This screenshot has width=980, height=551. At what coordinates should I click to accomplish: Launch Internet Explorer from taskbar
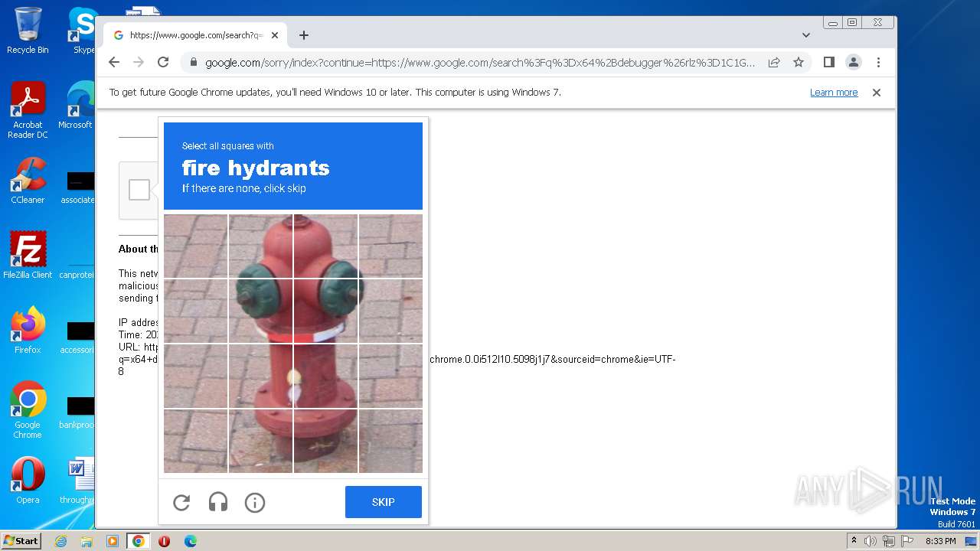61,541
